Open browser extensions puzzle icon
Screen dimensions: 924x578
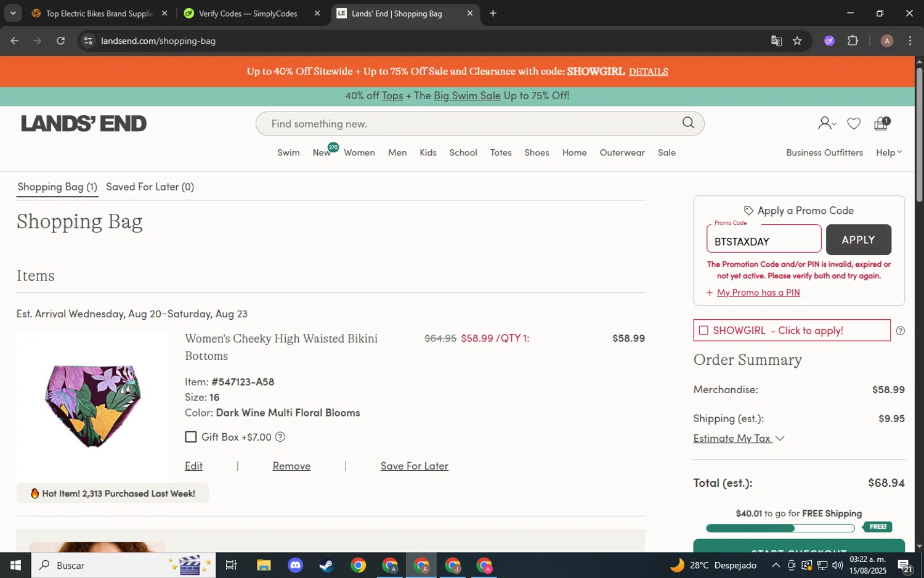pos(853,41)
